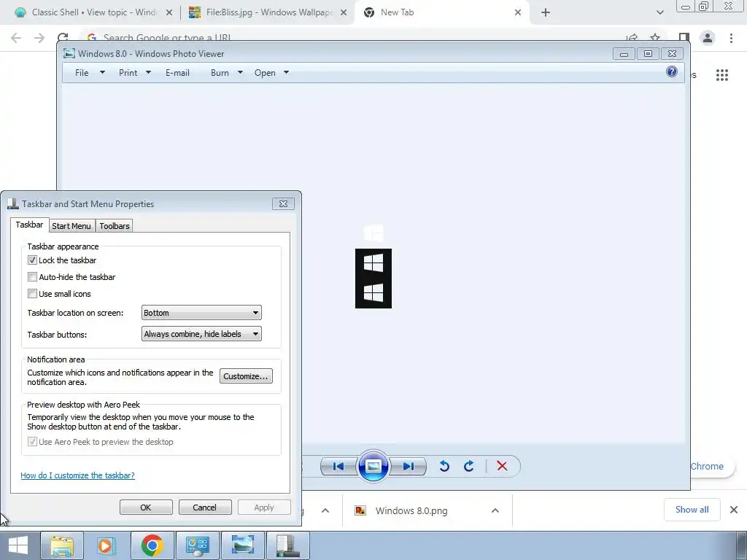The width and height of the screenshot is (747, 560).
Task: Enable Auto-hide the taskbar
Action: [32, 276]
